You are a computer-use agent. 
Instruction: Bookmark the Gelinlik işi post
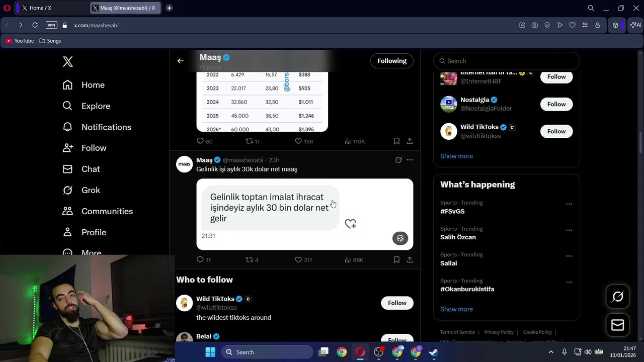coord(396,260)
